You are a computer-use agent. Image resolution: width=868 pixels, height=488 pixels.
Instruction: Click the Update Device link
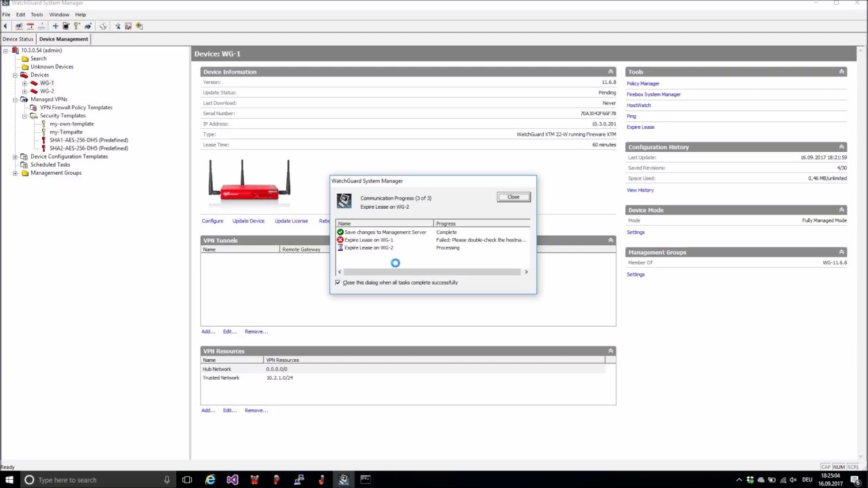[x=248, y=221]
